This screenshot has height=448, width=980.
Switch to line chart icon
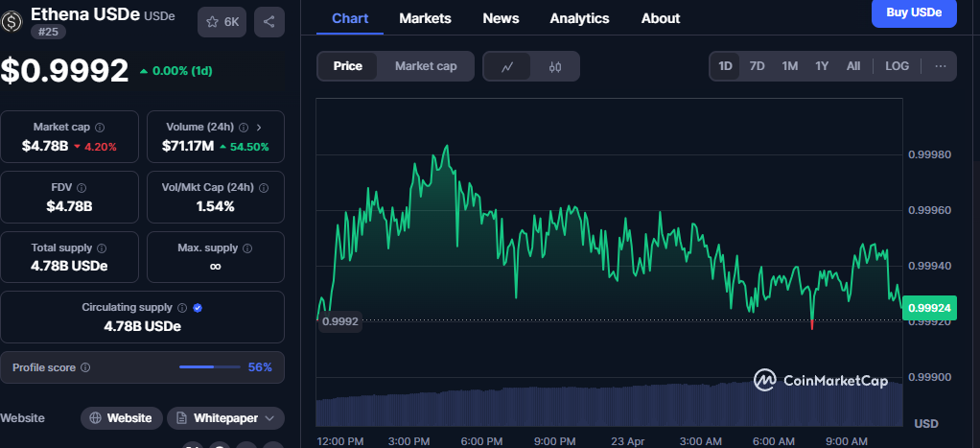(507, 66)
